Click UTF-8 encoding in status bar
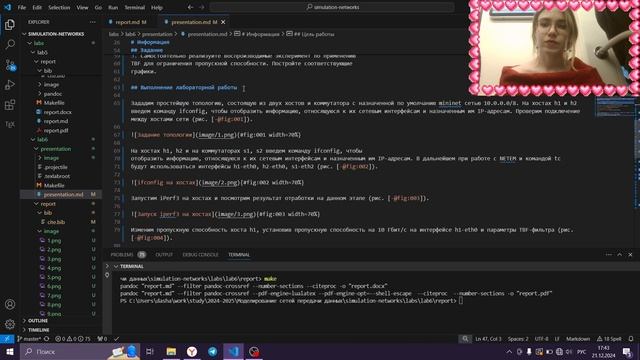 point(542,339)
